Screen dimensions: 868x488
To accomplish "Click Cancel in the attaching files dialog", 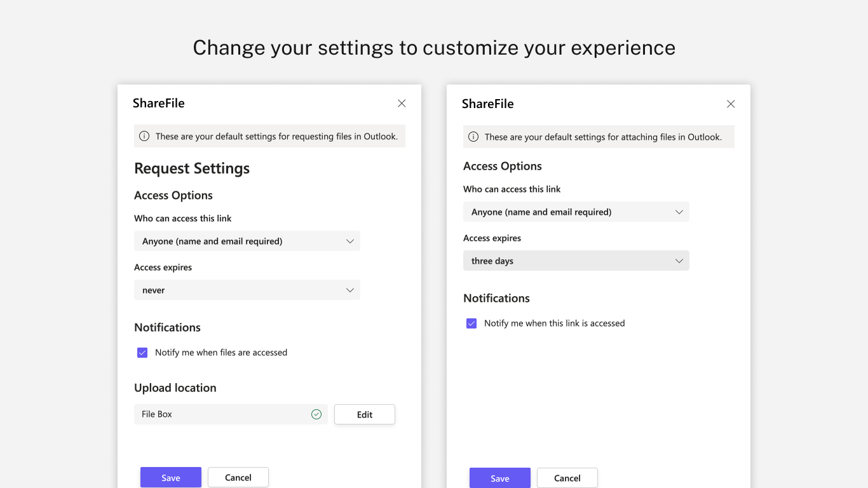I will [567, 478].
